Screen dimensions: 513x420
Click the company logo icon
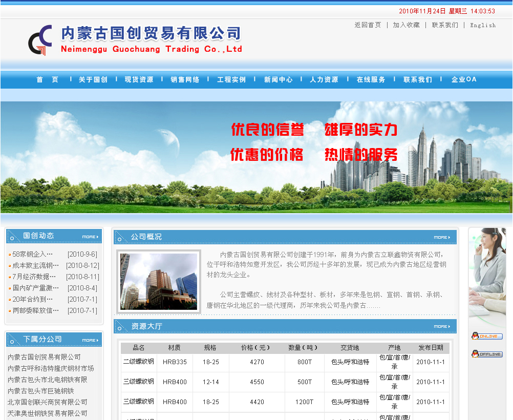[x=40, y=40]
